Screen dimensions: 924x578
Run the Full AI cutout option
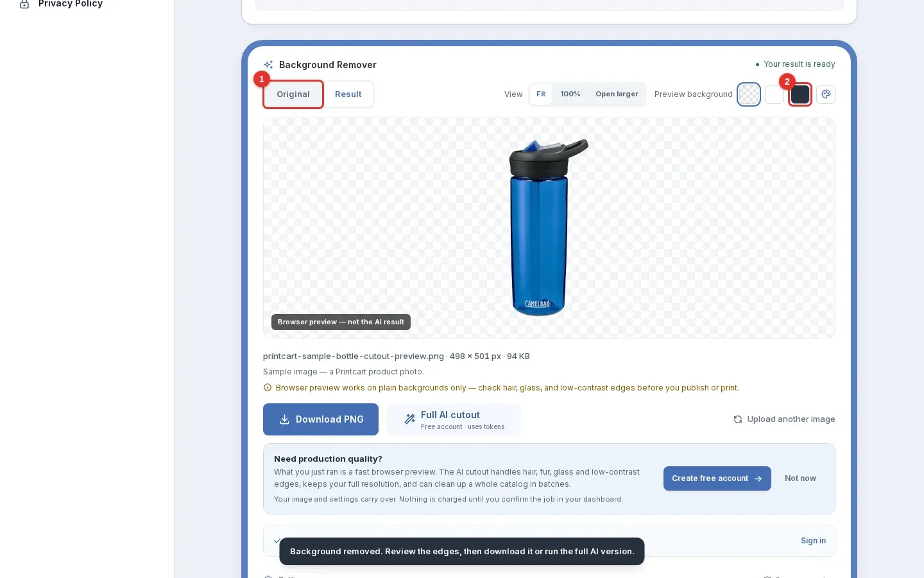(454, 420)
